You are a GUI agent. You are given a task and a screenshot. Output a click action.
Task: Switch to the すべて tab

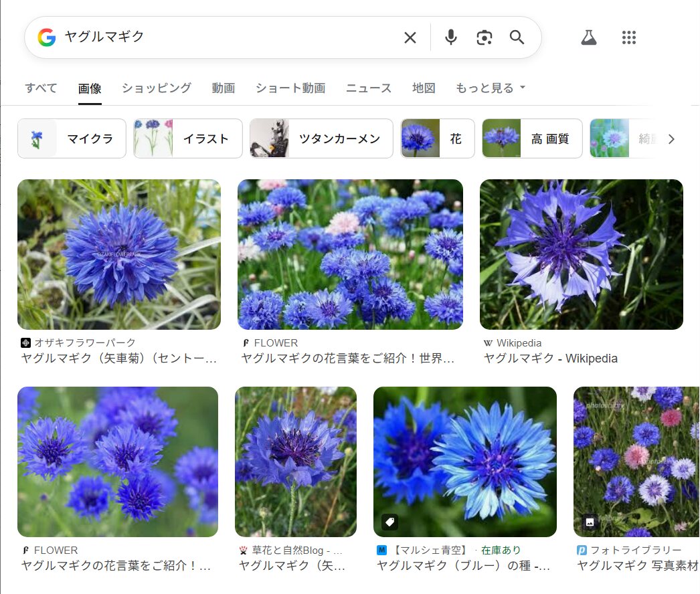[41, 88]
